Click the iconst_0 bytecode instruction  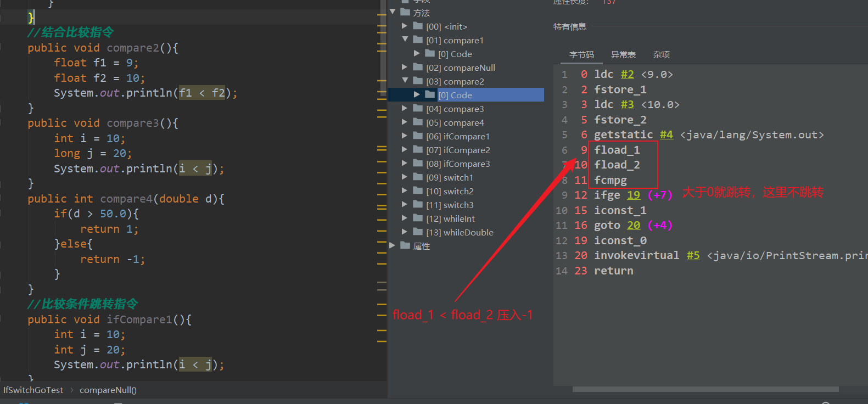pos(620,240)
